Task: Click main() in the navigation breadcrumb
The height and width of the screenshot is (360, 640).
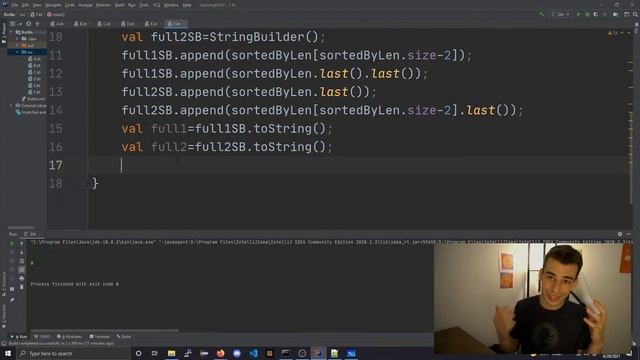Action: pyautogui.click(x=56, y=14)
